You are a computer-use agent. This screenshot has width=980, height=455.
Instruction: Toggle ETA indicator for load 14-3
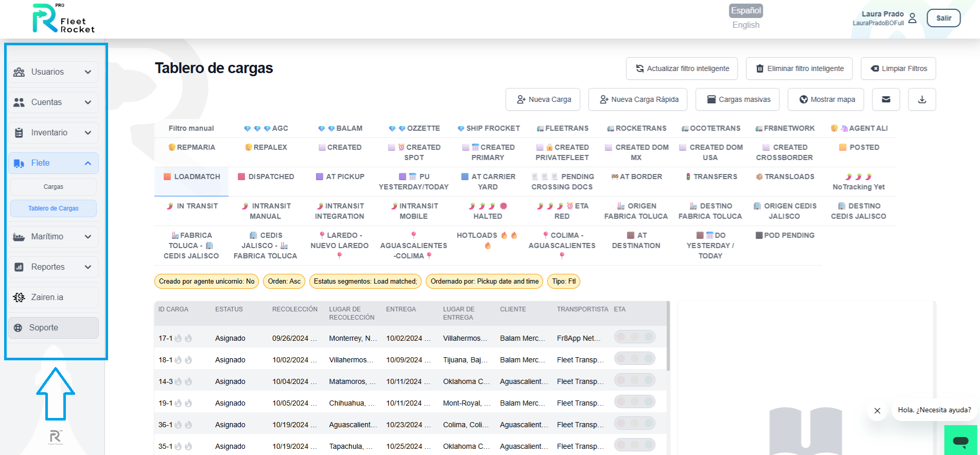click(635, 380)
